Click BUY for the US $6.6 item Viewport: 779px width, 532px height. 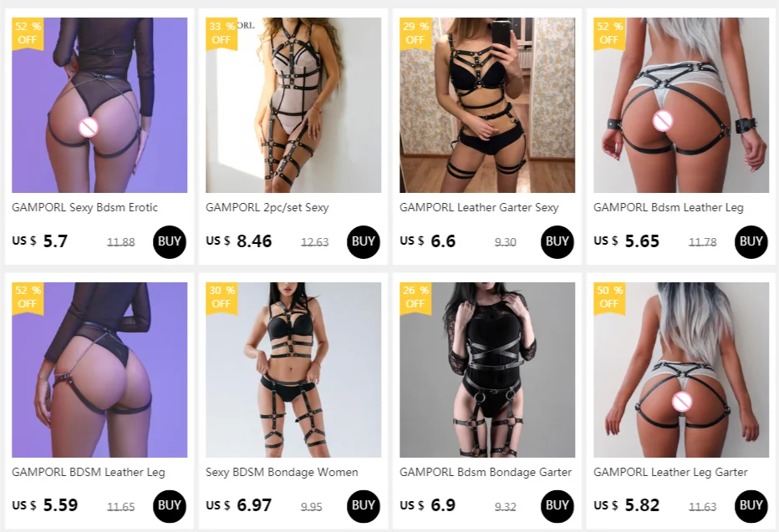pos(557,241)
